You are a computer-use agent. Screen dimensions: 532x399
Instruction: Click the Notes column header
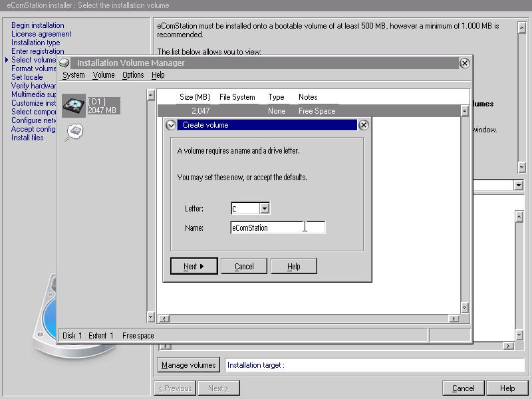click(x=308, y=97)
